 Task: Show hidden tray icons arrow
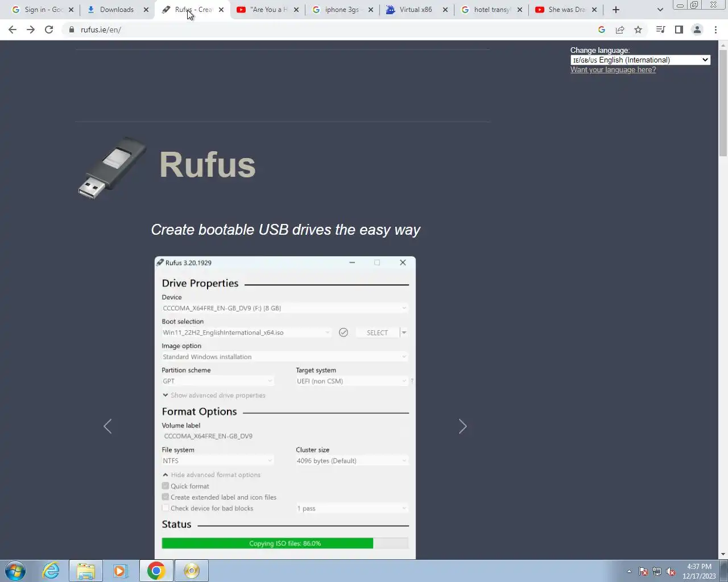629,572
